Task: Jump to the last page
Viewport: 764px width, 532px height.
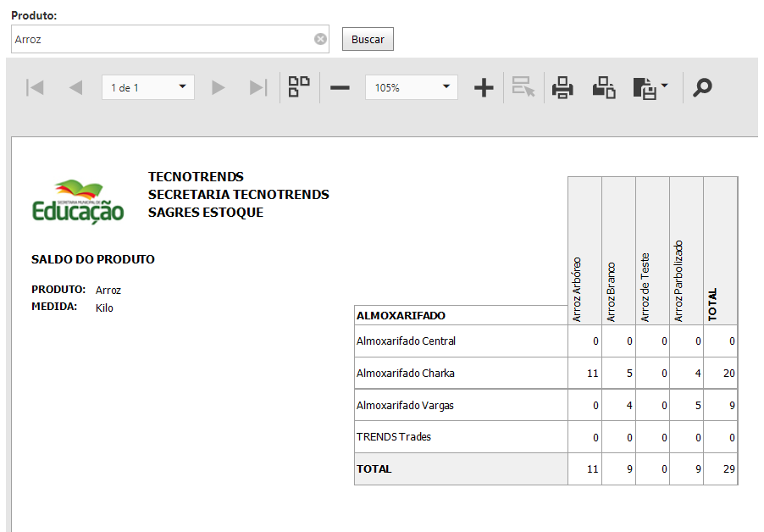Action: 257,87
